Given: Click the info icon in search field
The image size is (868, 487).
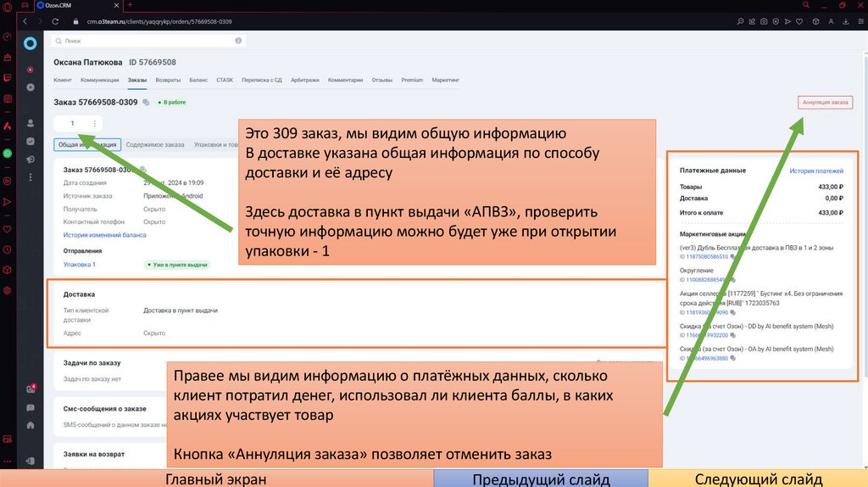Looking at the screenshot, I should point(238,41).
